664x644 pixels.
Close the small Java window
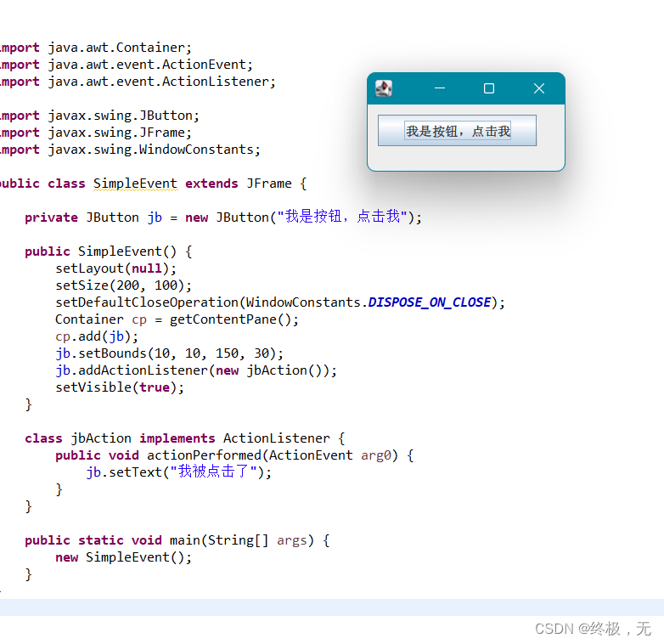(539, 88)
